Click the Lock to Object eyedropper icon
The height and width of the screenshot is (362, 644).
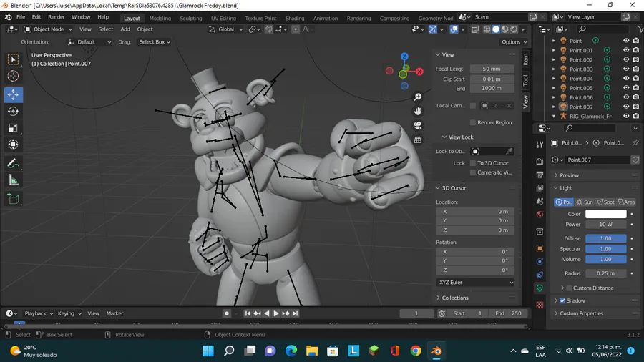click(x=509, y=152)
